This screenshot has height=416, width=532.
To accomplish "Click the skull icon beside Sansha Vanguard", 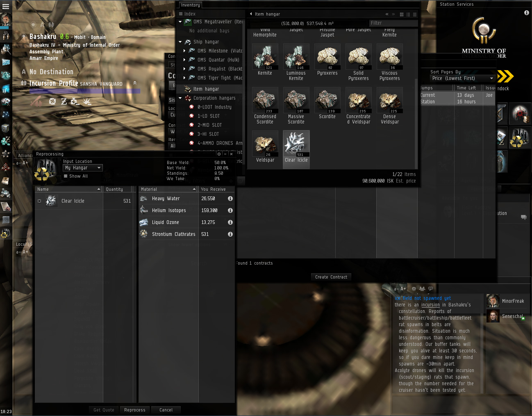I will pyautogui.click(x=134, y=83).
